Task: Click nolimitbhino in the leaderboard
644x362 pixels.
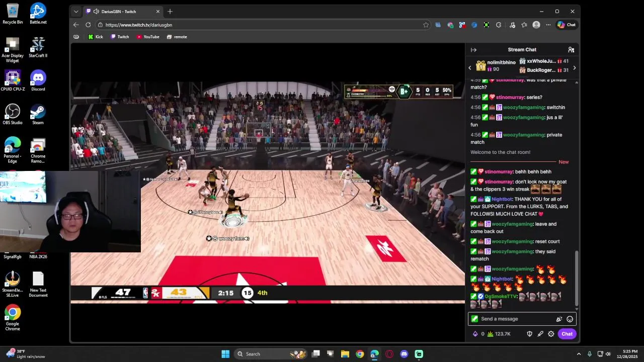Action: coord(501,62)
